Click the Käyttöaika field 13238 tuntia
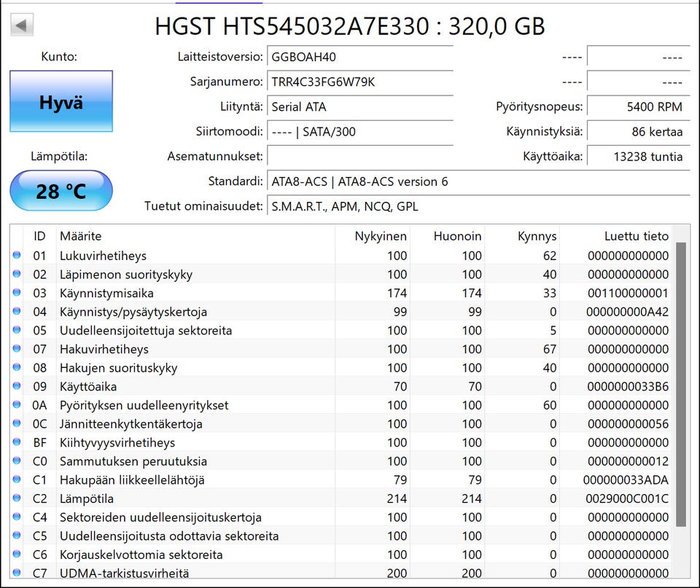The width and height of the screenshot is (700, 588). pyautogui.click(x=639, y=157)
